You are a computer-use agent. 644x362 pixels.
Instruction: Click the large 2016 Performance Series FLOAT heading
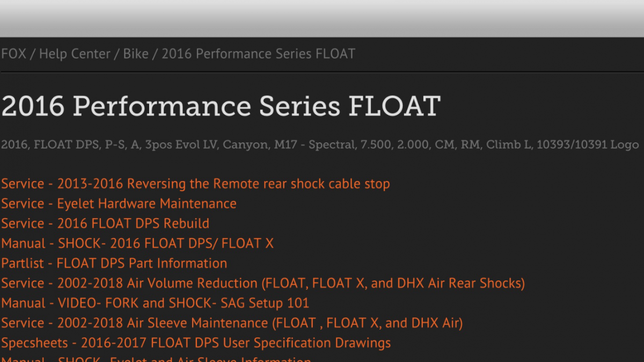[x=221, y=106]
